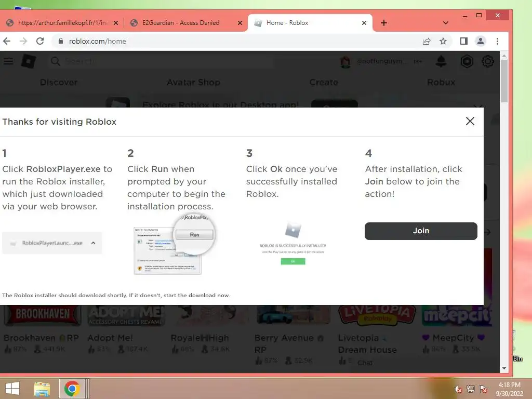Open the Action Center flag icon

[483, 389]
